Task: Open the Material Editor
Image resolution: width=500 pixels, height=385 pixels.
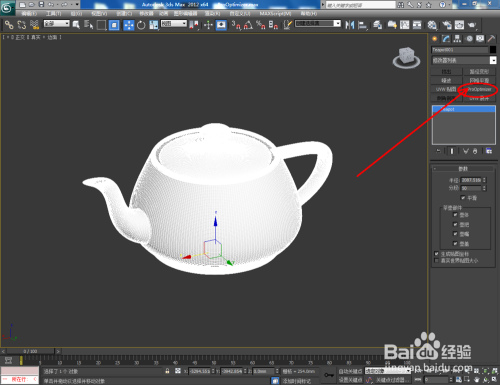Action: coord(432,25)
